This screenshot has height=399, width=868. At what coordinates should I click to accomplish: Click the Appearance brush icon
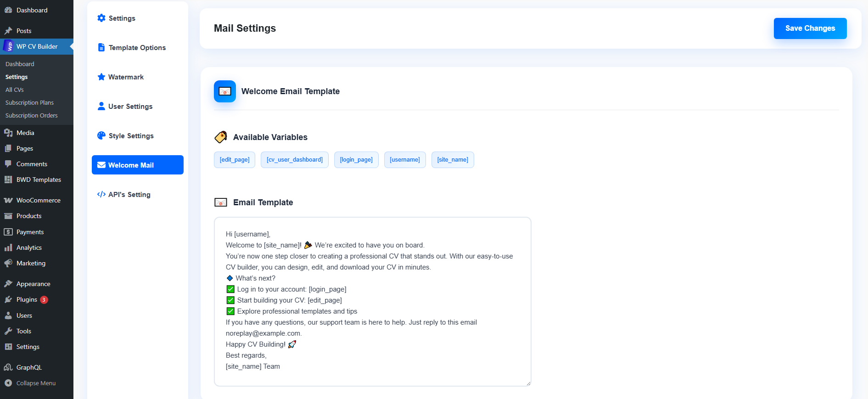(x=8, y=284)
